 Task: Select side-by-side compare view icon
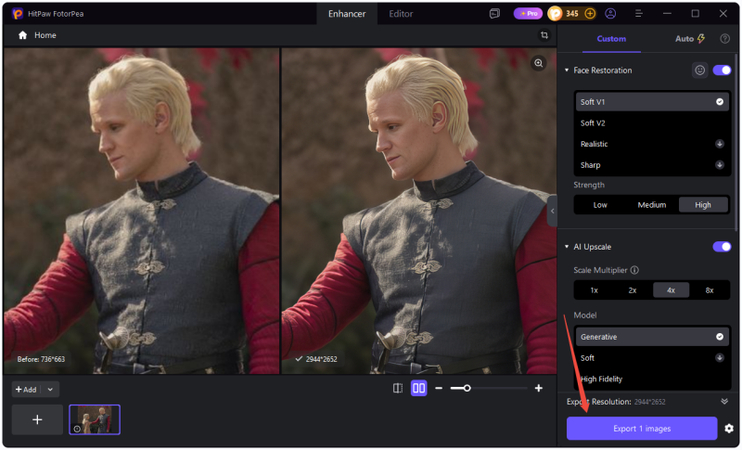419,388
